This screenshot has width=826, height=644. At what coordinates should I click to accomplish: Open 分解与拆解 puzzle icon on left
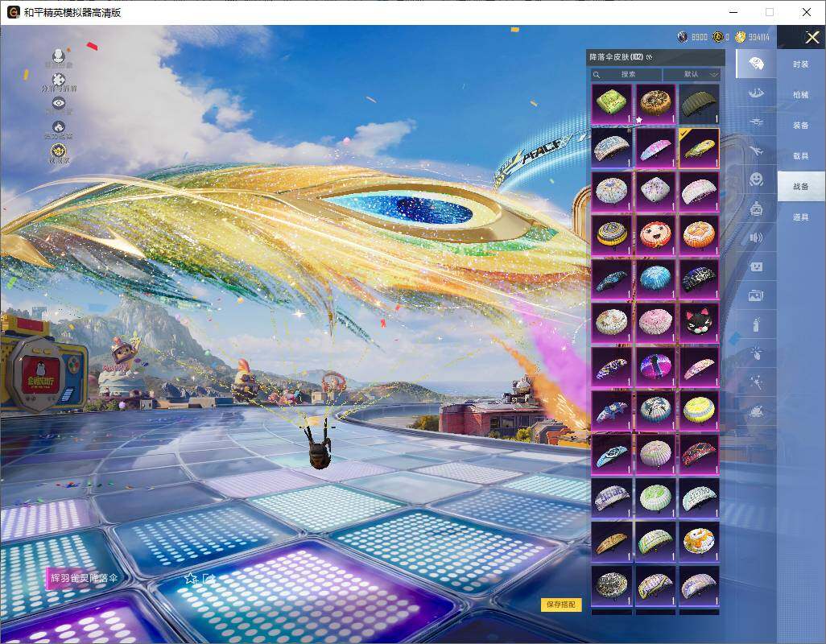pos(59,80)
